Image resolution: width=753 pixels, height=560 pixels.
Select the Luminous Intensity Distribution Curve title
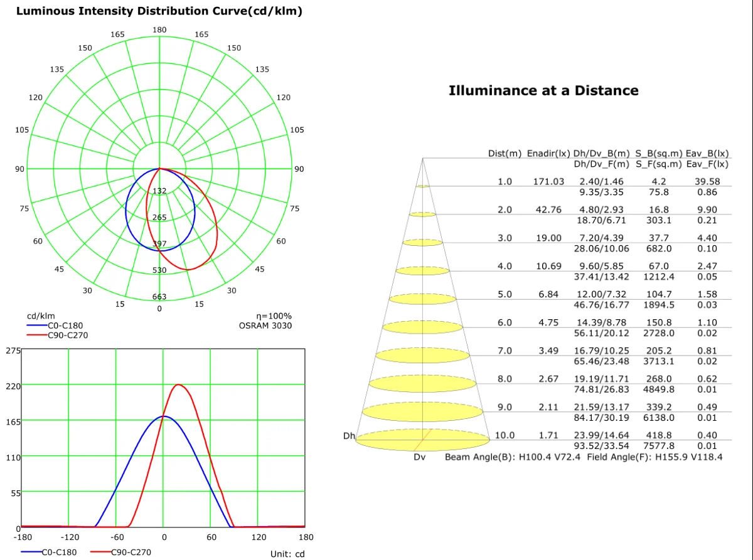click(159, 11)
